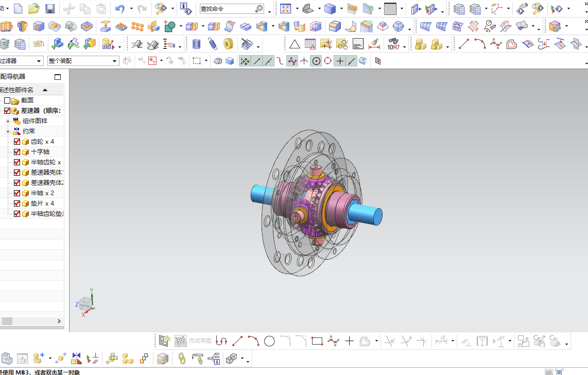The image size is (588, 375).
Task: Choose the sketch Point plus tool
Action: (349, 341)
